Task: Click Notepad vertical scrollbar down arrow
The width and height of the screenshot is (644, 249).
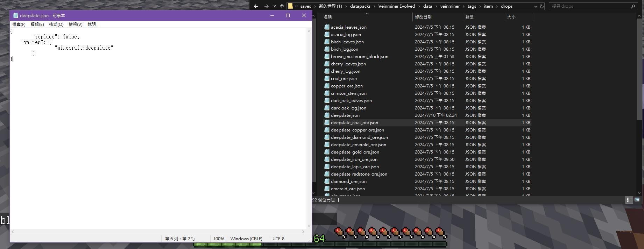Action: point(309,226)
